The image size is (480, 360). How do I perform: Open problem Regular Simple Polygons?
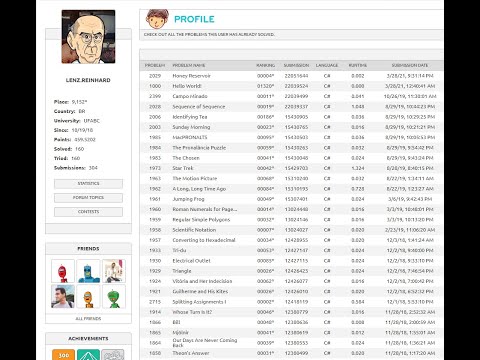[201, 220]
